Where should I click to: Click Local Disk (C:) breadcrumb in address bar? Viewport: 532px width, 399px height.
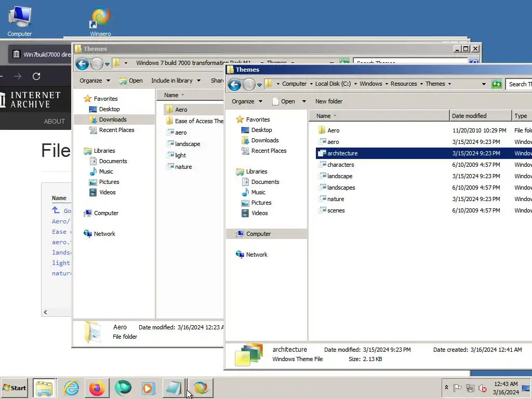333,84
